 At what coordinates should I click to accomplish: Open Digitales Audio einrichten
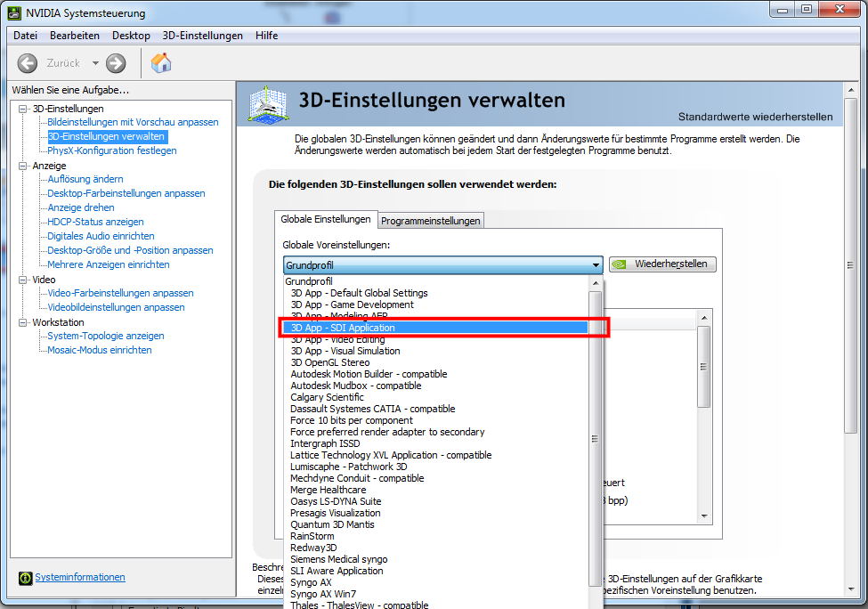[x=101, y=236]
